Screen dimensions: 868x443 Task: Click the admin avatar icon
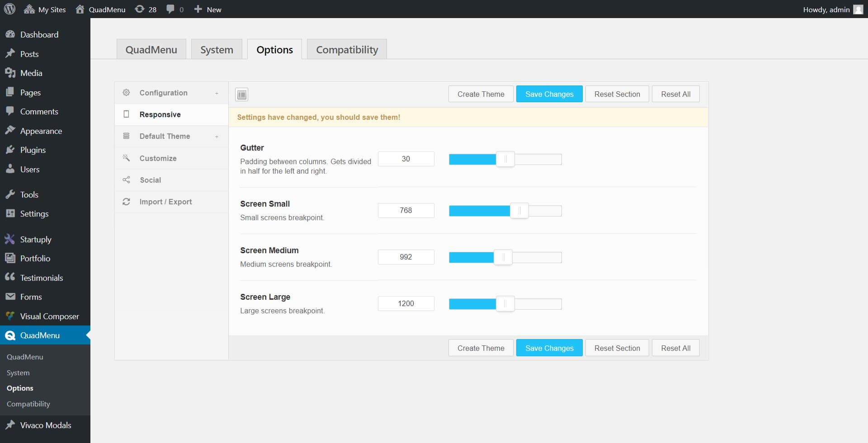[x=858, y=9]
